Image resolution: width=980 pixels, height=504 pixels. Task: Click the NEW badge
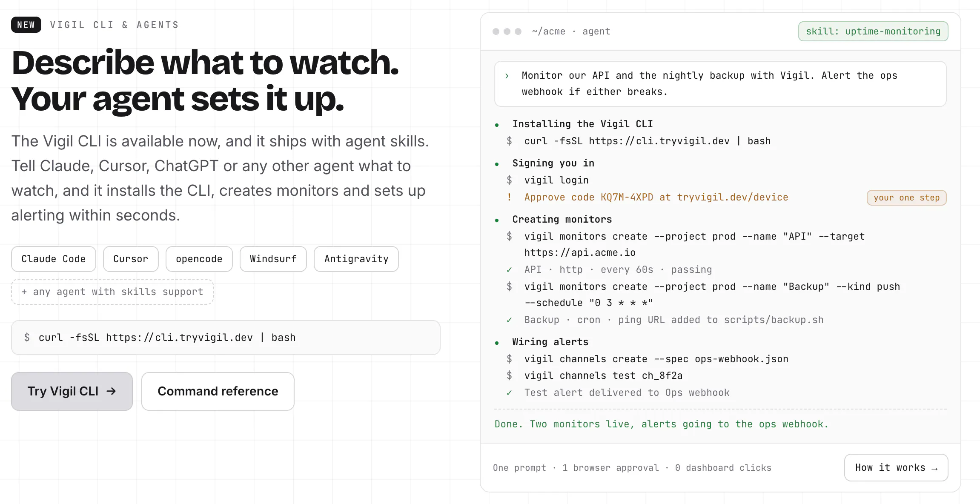pos(26,25)
